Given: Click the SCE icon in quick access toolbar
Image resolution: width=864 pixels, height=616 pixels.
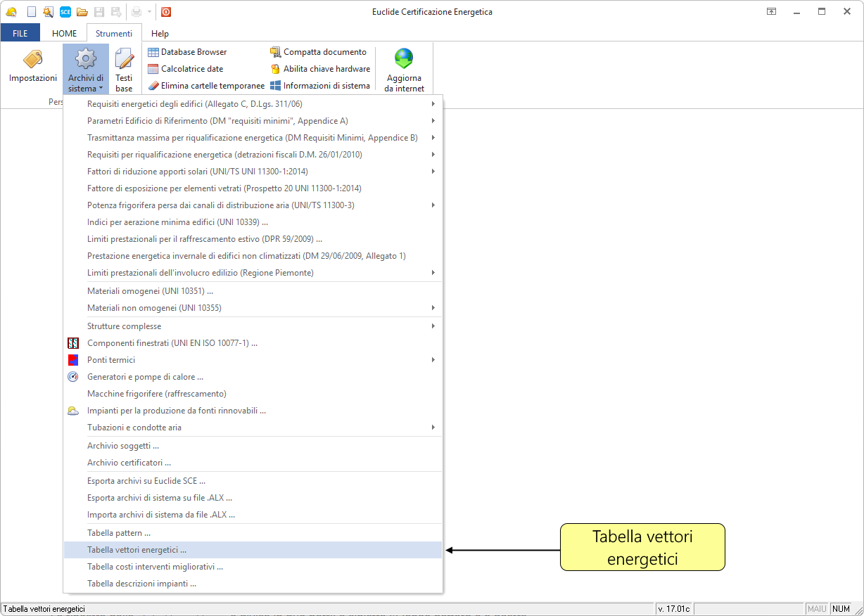Looking at the screenshot, I should [65, 11].
